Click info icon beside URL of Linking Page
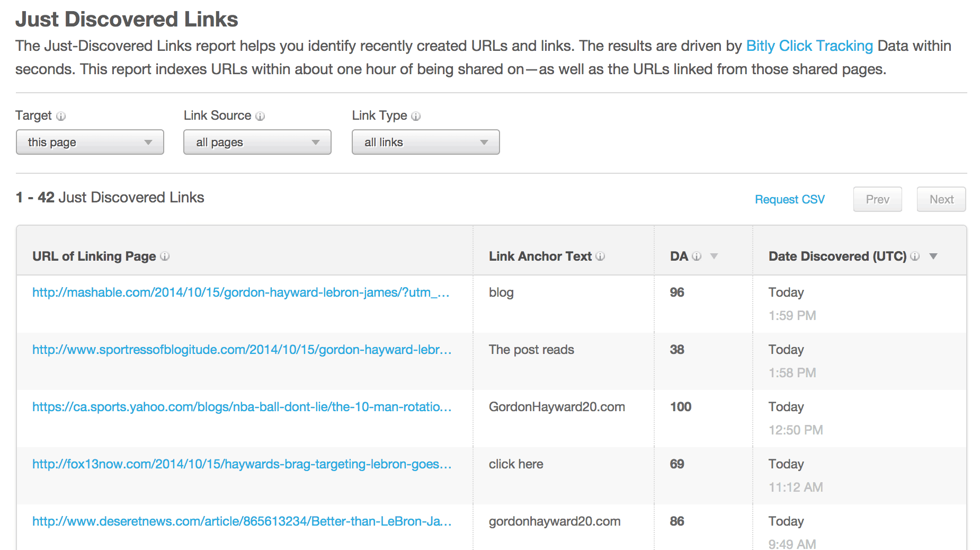Screen dimensions: 980x550 pos(165,256)
